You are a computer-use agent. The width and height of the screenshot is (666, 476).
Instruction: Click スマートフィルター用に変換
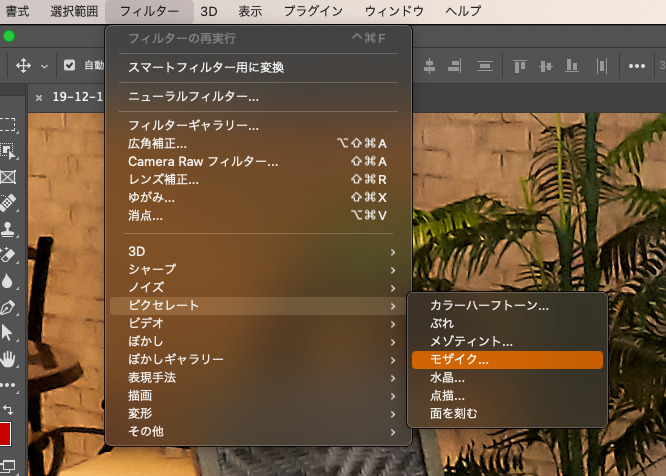[206, 67]
